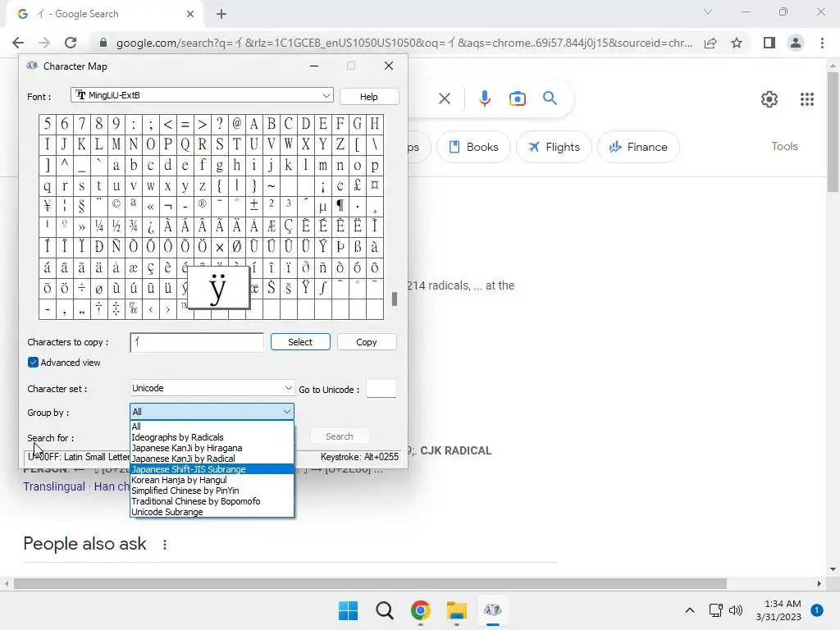
Task: Open the Character set dropdown
Action: click(212, 388)
